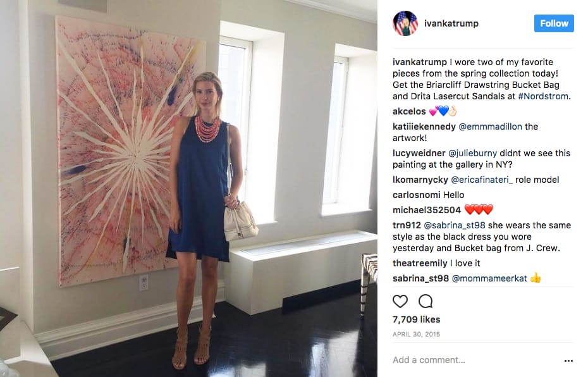Open the April 30, 2015 timestamp
This screenshot has width=588, height=377.
[416, 334]
